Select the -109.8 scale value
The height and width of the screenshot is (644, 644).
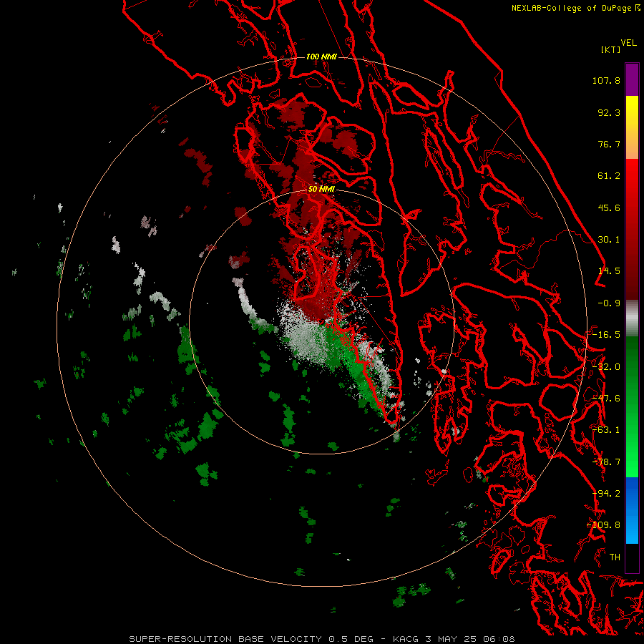point(603,525)
